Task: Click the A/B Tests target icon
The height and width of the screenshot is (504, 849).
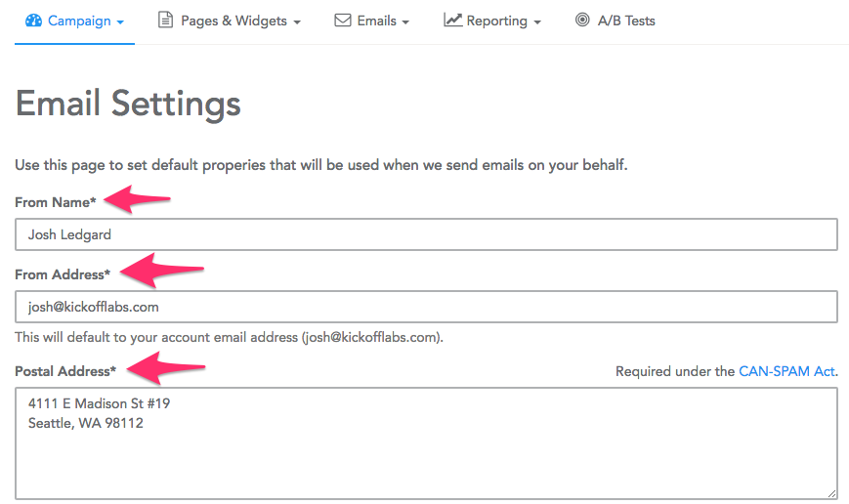Action: point(582,21)
